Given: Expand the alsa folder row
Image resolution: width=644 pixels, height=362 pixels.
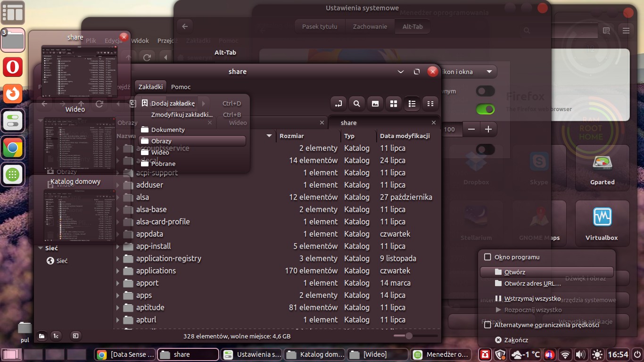Looking at the screenshot, I should pos(118,197).
